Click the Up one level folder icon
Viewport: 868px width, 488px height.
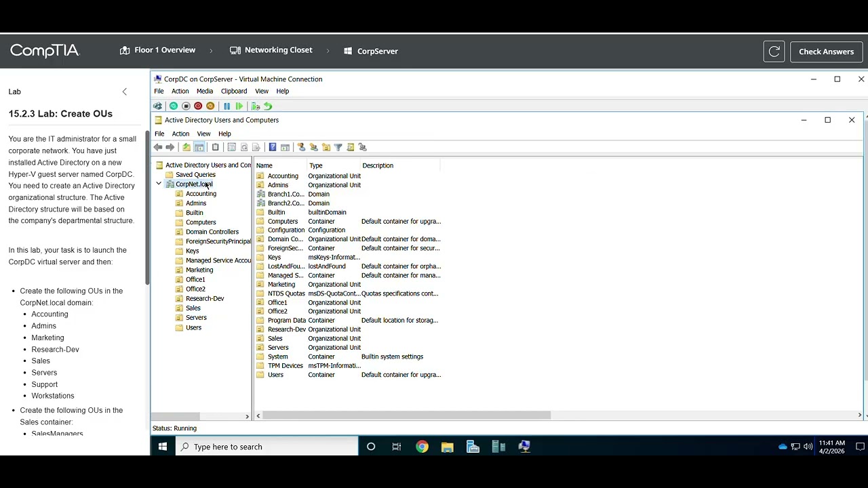coord(186,147)
